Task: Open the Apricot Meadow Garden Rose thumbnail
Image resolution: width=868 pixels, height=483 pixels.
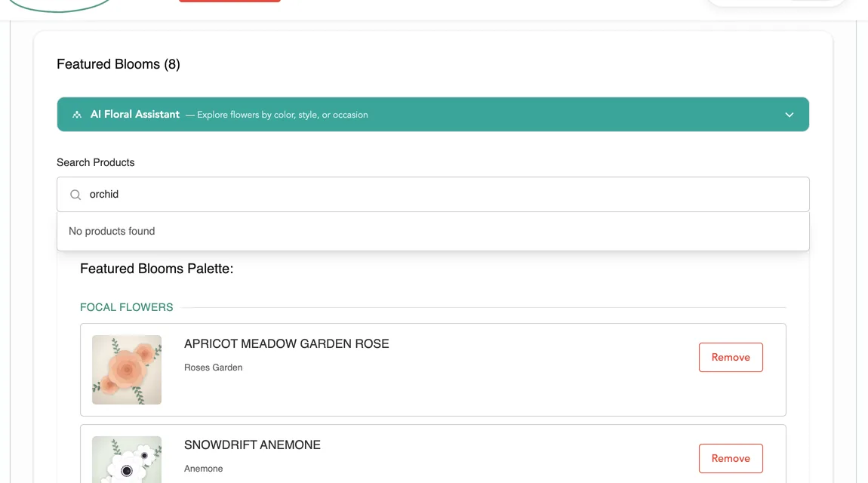Action: pyautogui.click(x=127, y=370)
